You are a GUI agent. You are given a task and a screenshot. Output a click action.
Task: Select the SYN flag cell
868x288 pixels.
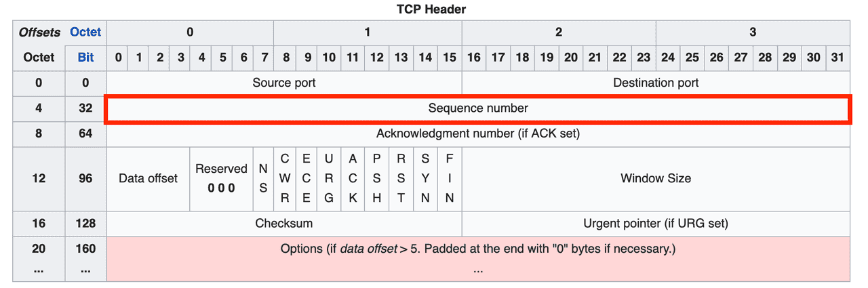[x=425, y=179]
